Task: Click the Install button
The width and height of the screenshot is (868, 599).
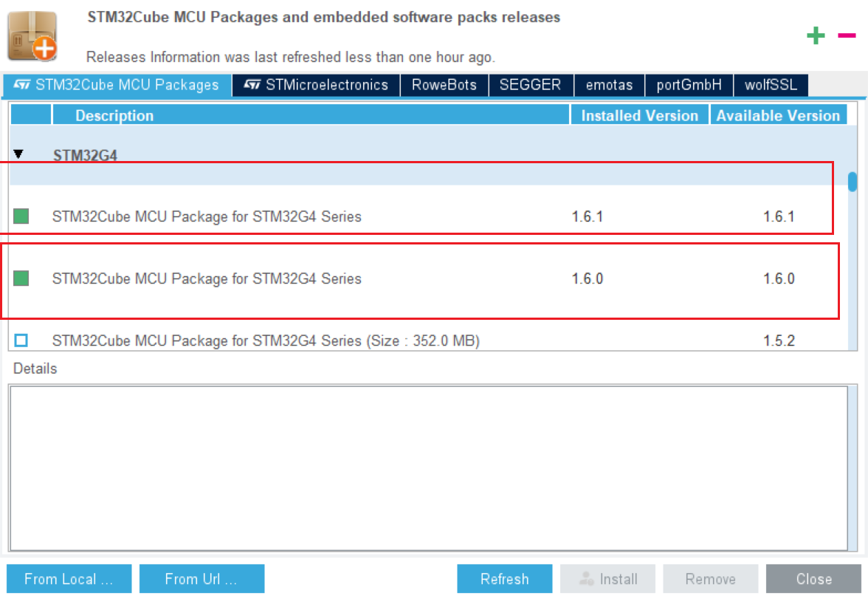Action: coord(608,579)
